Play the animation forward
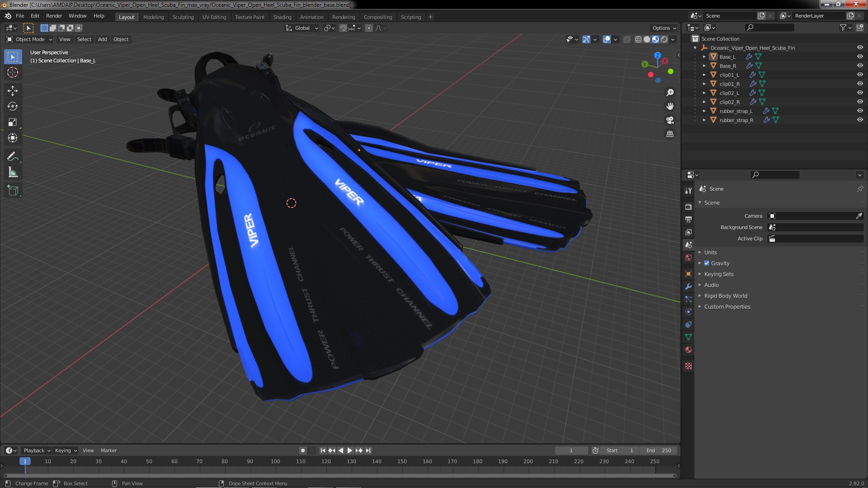Screen dimensions: 868x488 pos(350,450)
